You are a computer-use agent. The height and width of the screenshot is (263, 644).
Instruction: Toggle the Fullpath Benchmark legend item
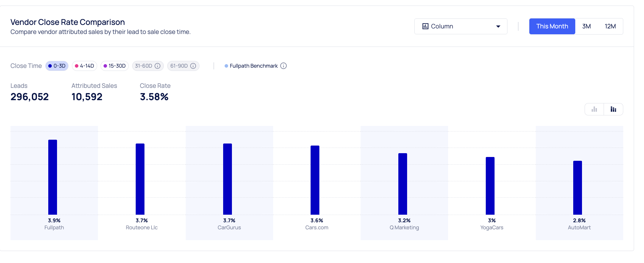[253, 66]
